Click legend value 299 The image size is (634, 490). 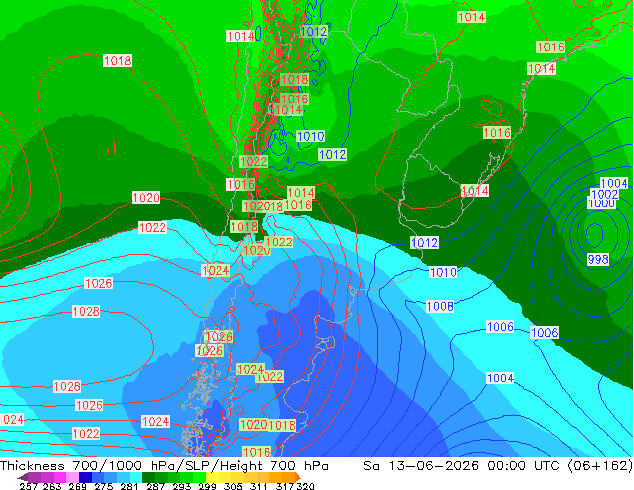tap(207, 486)
